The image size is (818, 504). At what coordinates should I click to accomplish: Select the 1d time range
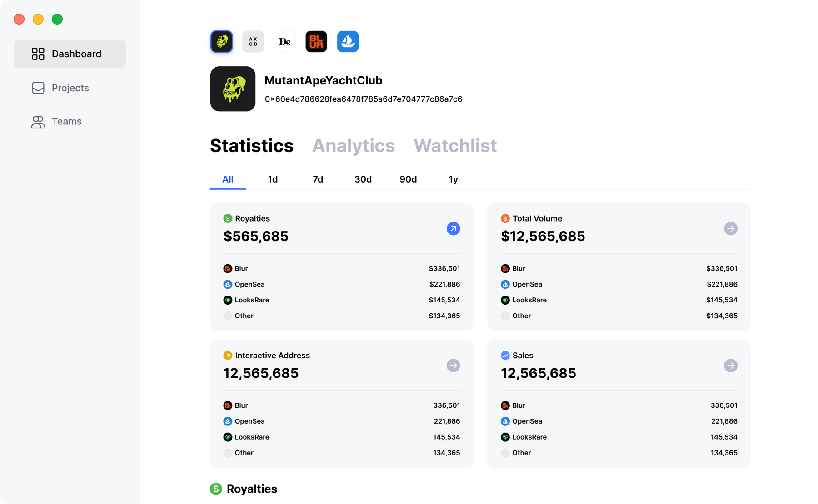(x=273, y=179)
